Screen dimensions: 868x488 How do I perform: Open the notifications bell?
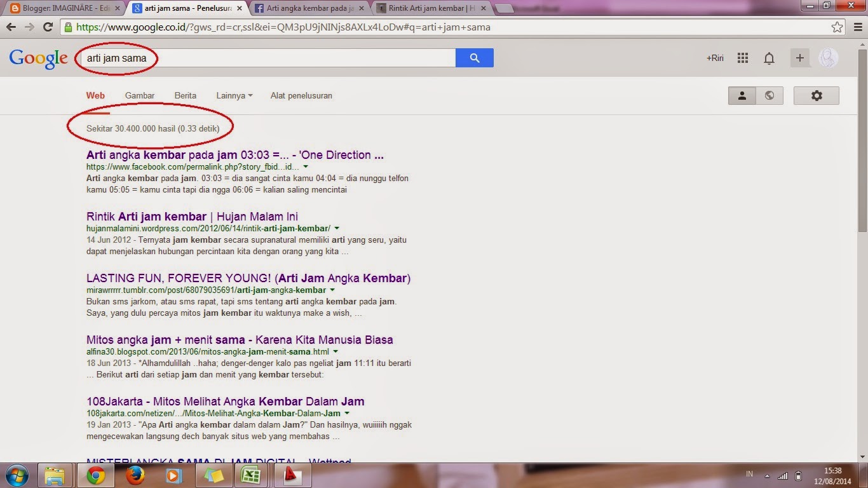coord(769,58)
